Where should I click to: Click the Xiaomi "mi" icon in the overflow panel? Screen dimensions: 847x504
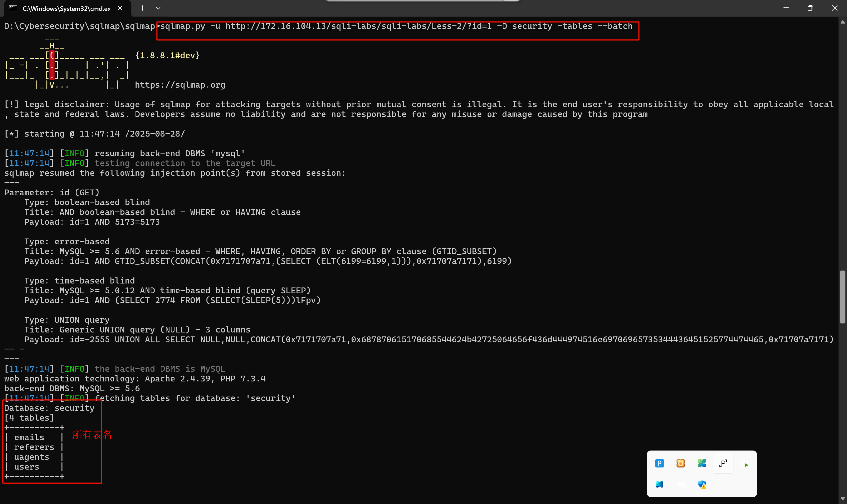click(x=681, y=485)
